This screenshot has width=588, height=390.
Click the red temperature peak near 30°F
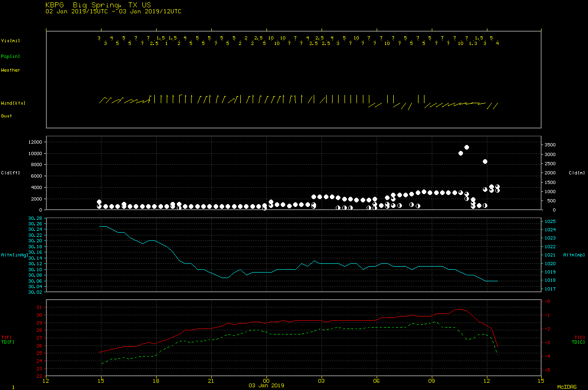(x=458, y=310)
